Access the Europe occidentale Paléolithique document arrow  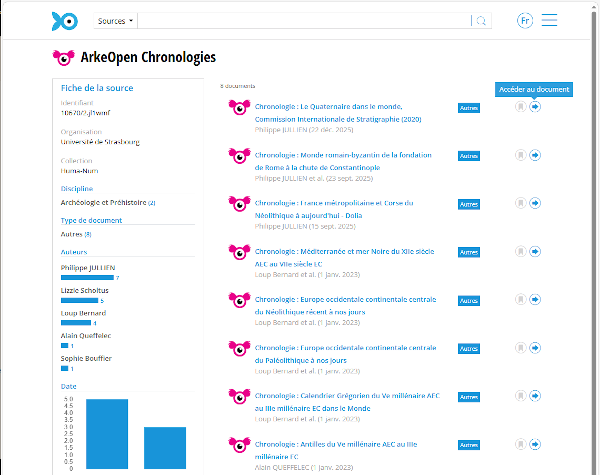tap(535, 348)
